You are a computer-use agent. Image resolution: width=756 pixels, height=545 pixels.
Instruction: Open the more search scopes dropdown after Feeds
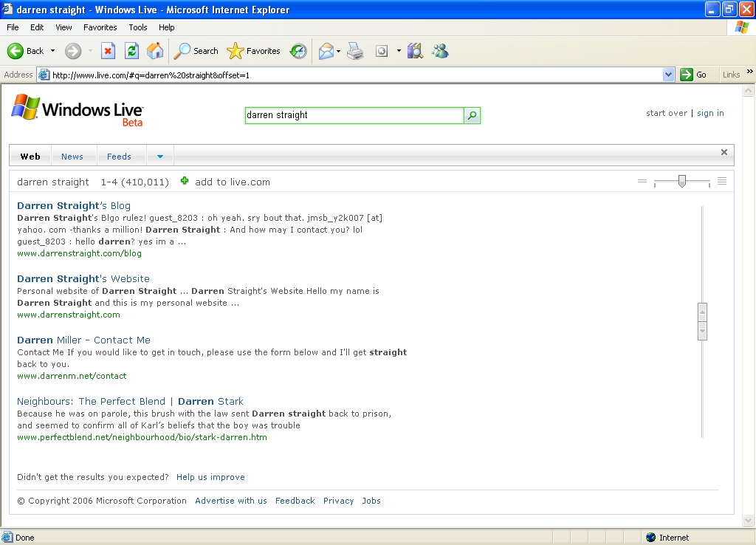point(159,157)
